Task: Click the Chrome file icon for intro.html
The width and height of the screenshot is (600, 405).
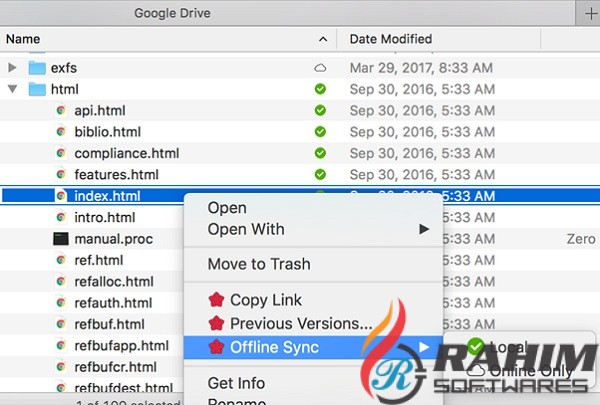Action: (61, 217)
